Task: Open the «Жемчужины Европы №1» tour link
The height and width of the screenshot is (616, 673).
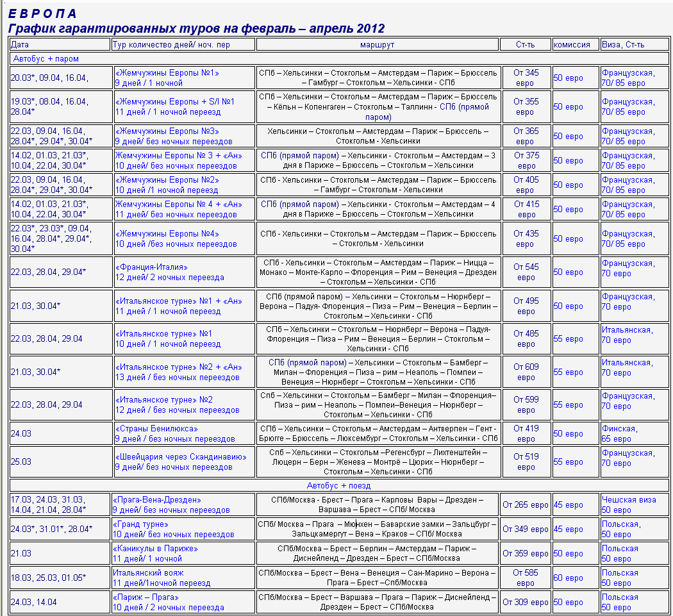Action: (x=167, y=73)
